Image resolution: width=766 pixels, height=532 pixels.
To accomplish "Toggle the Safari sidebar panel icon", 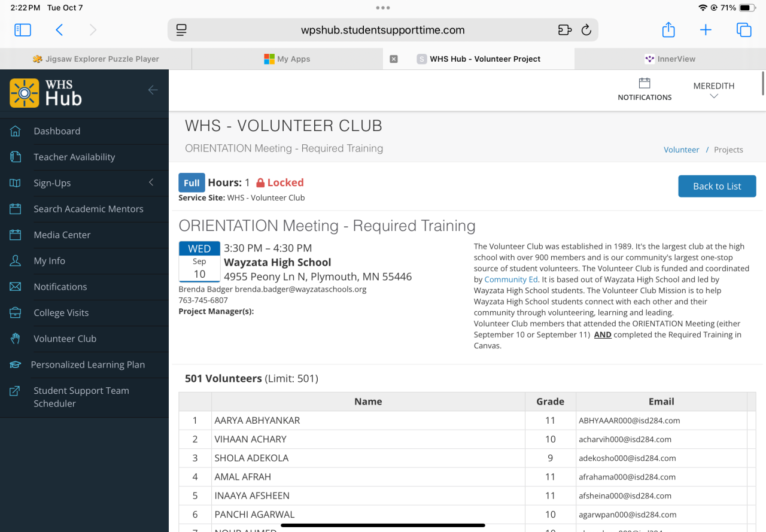I will pyautogui.click(x=23, y=30).
